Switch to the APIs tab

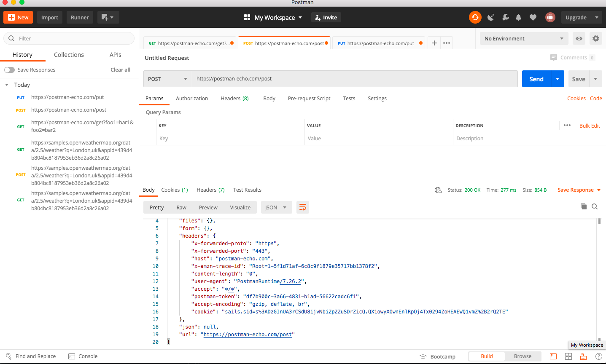[115, 55]
